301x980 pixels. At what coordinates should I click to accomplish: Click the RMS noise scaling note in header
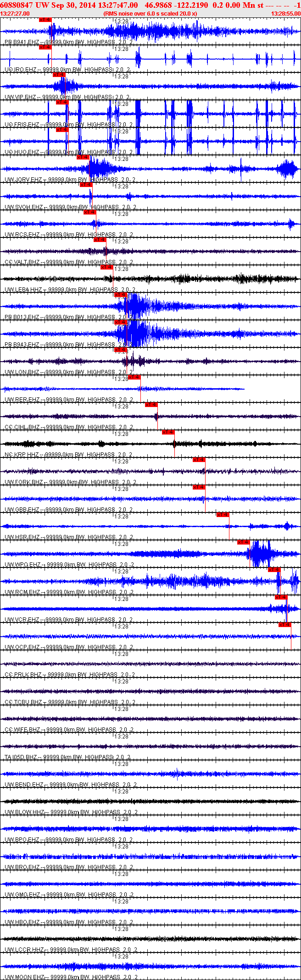150,13
